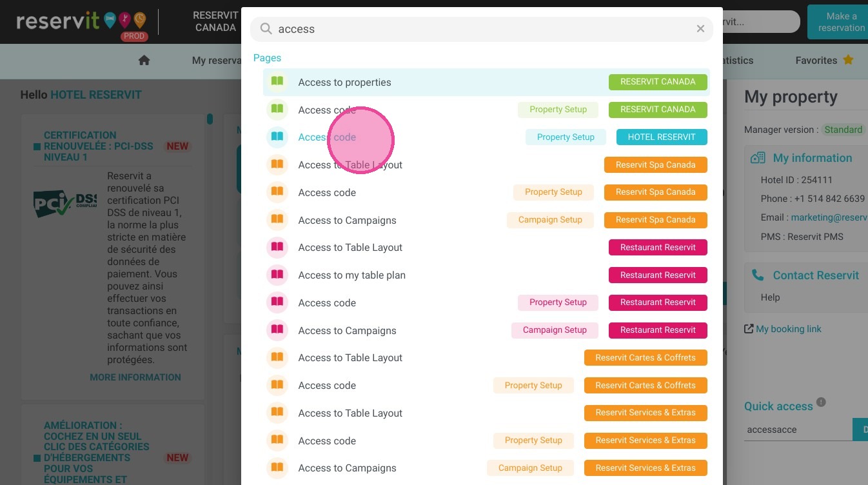Click book icon of Cartes & Coffrets Table Layout
This screenshot has height=485, width=868.
point(277,357)
